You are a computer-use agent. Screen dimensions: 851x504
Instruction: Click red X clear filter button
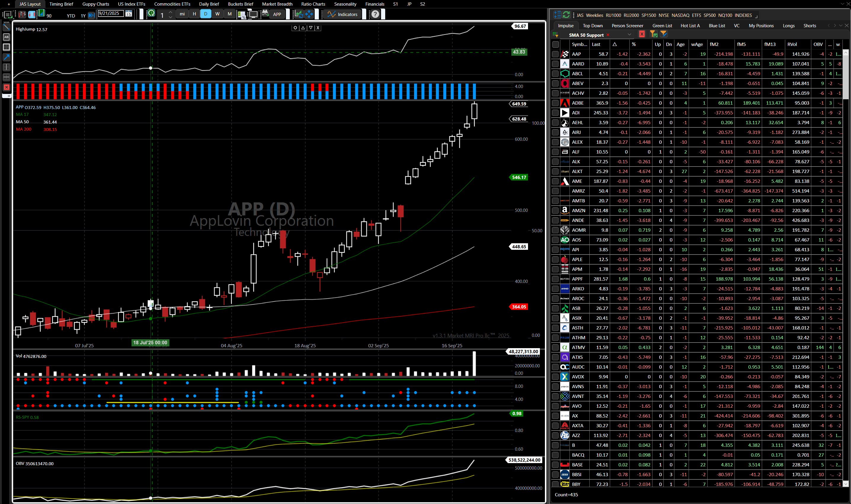click(x=642, y=34)
